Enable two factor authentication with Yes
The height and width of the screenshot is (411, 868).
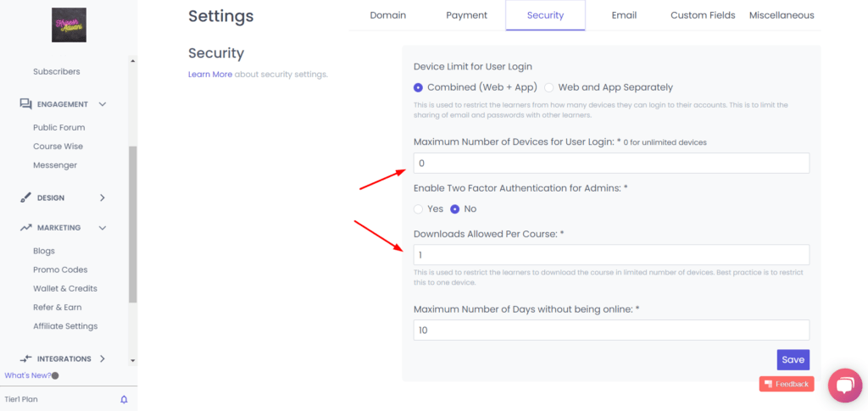[x=418, y=208]
